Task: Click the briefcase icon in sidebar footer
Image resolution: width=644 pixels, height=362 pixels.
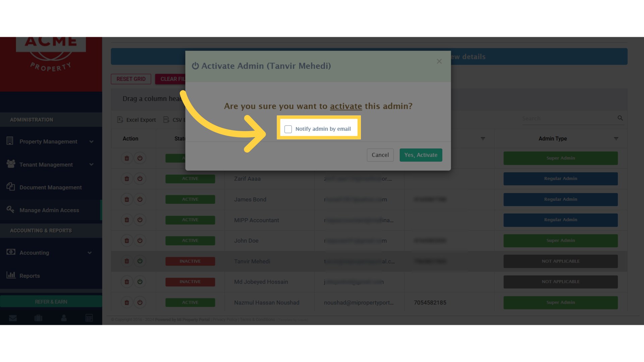Action: [38, 318]
